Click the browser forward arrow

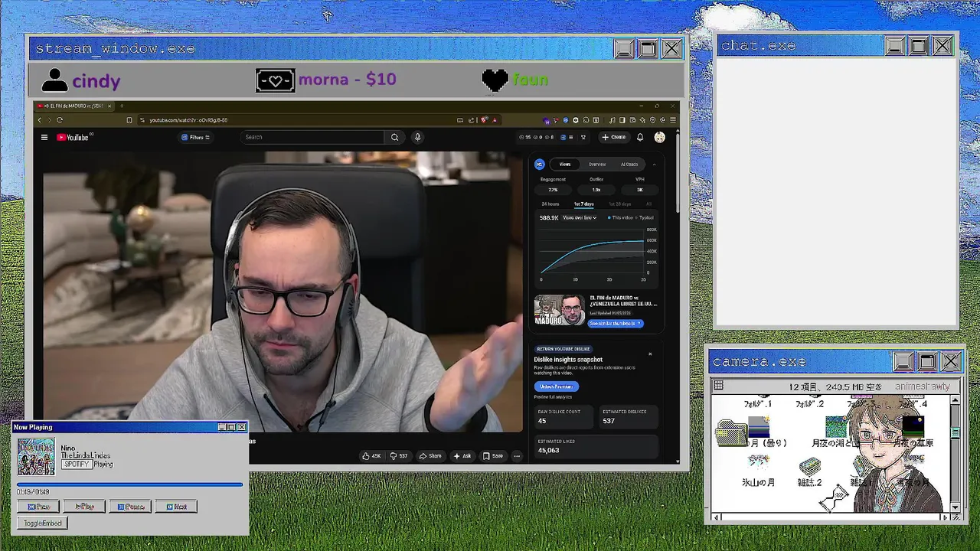(x=50, y=120)
